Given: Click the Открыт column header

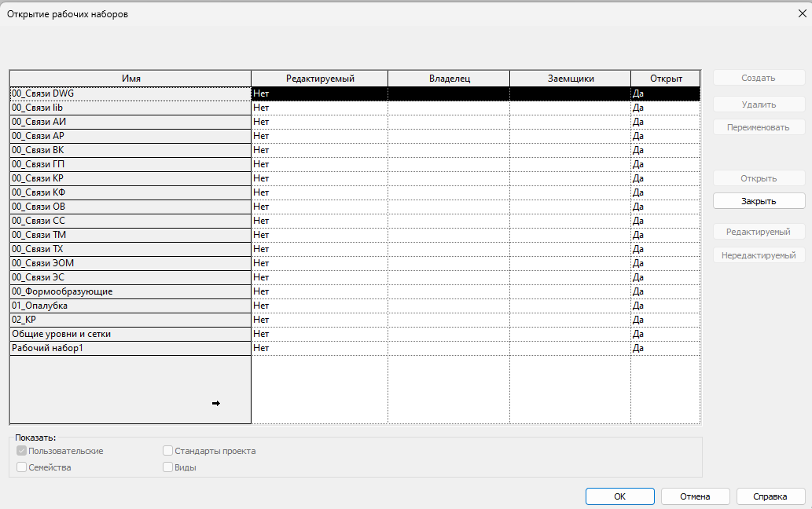Looking at the screenshot, I should (x=666, y=79).
